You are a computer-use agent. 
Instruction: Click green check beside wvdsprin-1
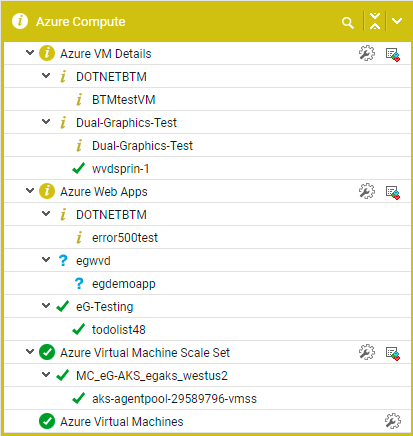click(x=79, y=168)
